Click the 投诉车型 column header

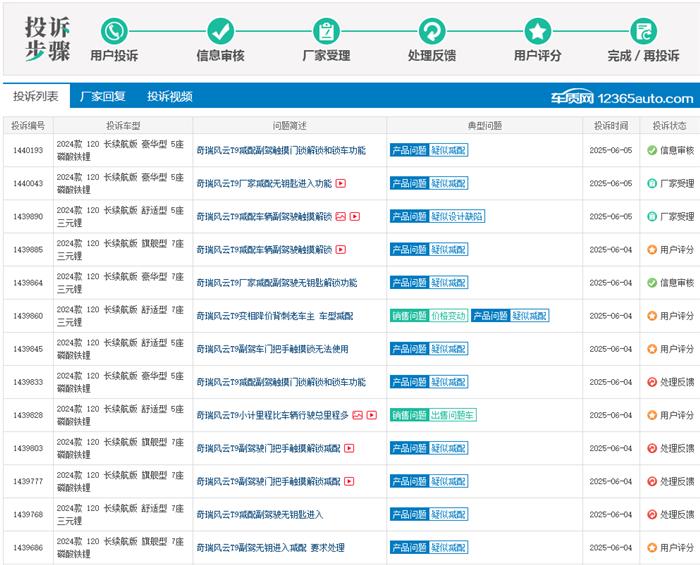click(123, 126)
